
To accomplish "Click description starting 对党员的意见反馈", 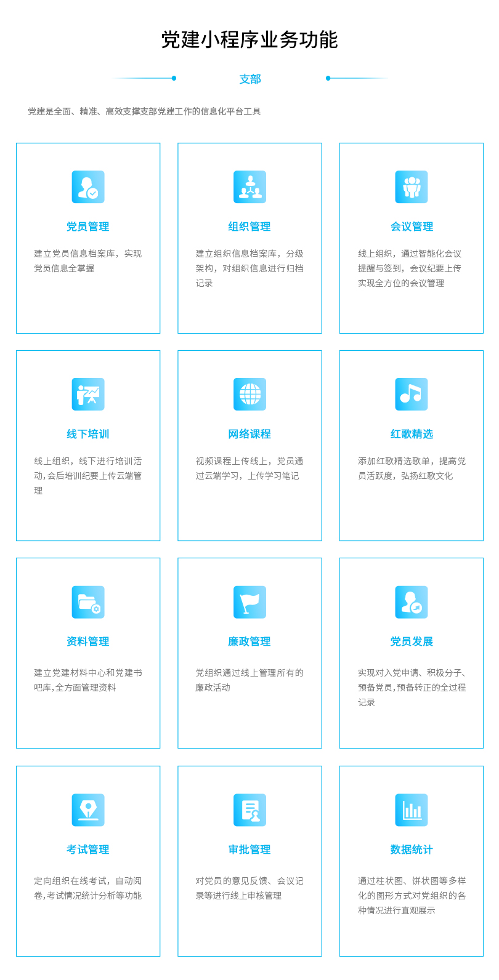I will pyautogui.click(x=249, y=888).
